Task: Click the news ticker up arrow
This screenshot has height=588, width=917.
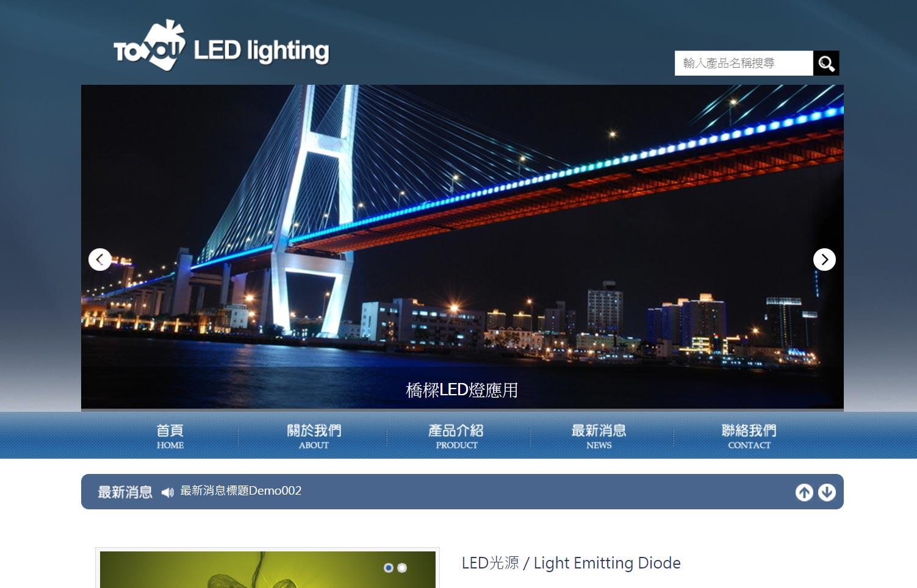Action: (x=804, y=492)
